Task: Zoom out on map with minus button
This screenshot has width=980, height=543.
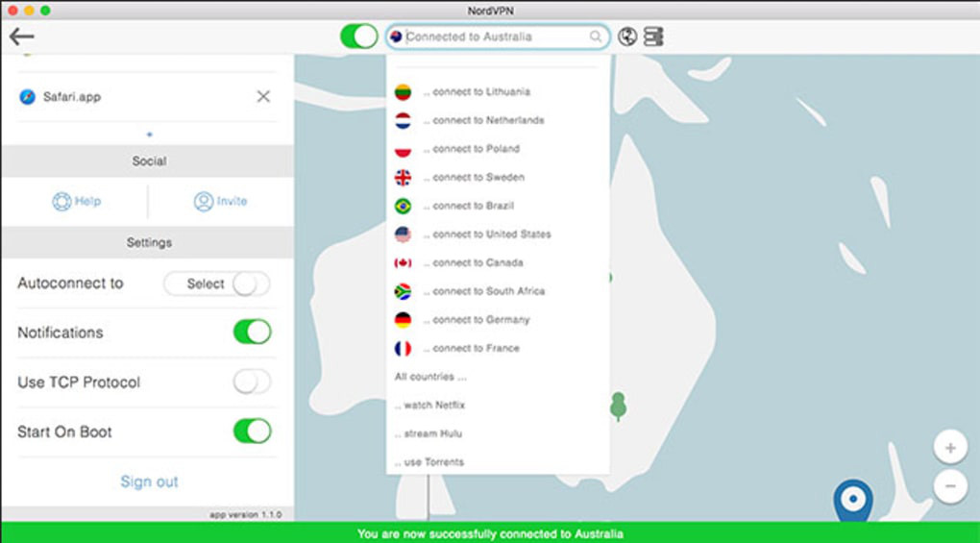Action: [950, 485]
